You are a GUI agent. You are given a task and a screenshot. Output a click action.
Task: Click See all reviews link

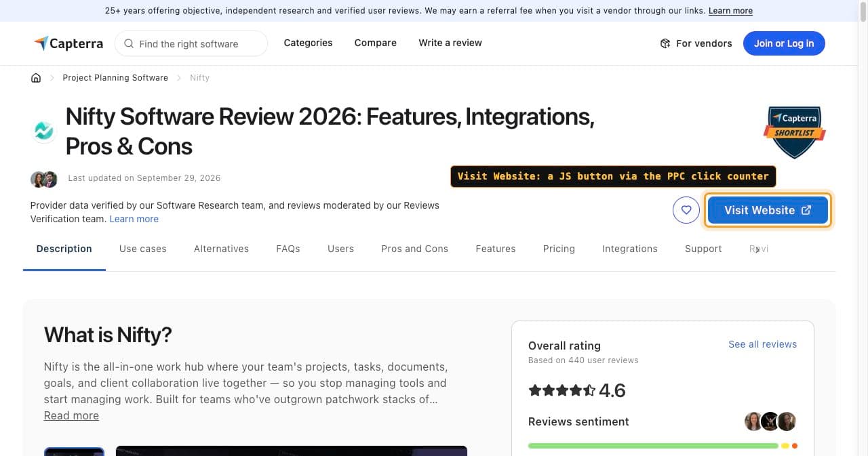(x=762, y=344)
